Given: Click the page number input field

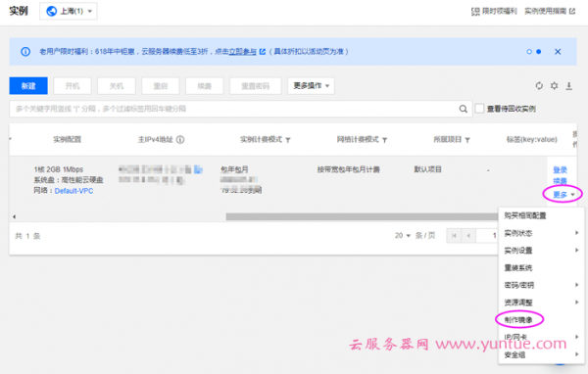Looking at the screenshot, I should pos(487,236).
